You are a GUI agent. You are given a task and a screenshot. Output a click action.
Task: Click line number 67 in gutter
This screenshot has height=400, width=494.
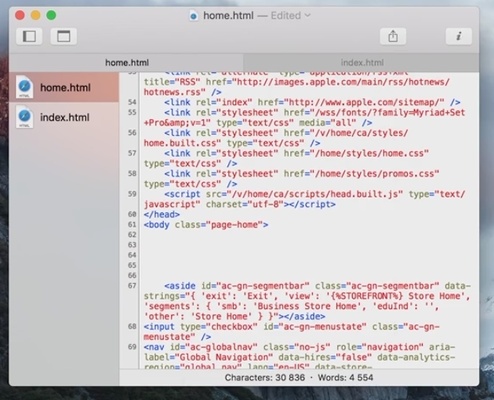coord(132,286)
